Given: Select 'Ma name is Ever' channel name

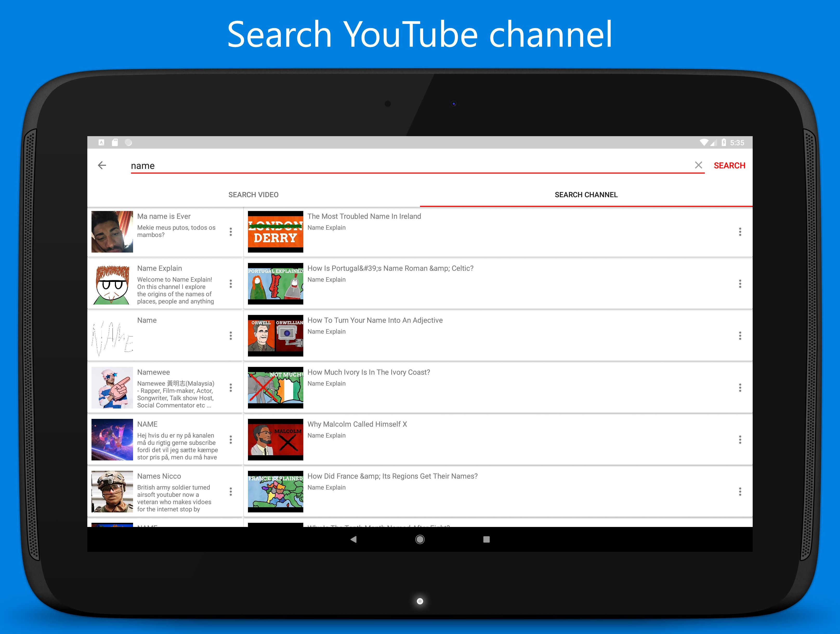Looking at the screenshot, I should click(x=164, y=216).
